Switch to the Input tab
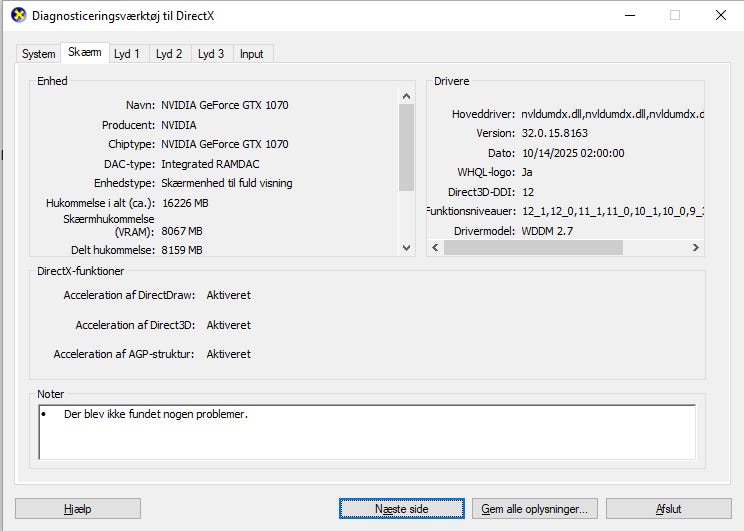 pyautogui.click(x=251, y=54)
